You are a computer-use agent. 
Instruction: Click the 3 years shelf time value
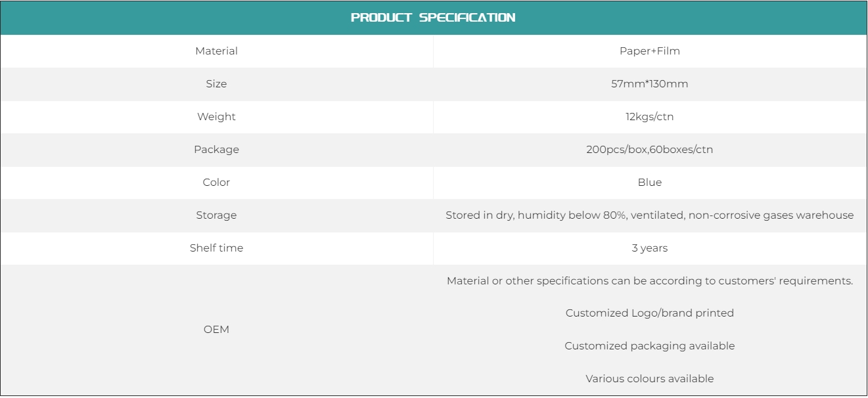[x=649, y=248]
